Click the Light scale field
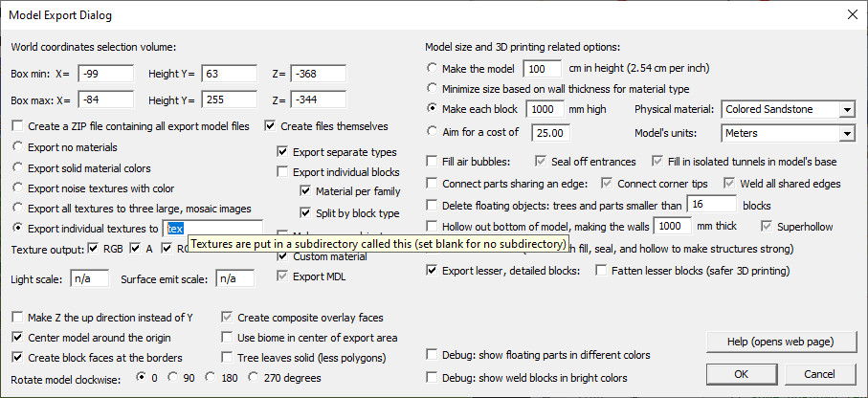The width and height of the screenshot is (868, 398). [90, 279]
